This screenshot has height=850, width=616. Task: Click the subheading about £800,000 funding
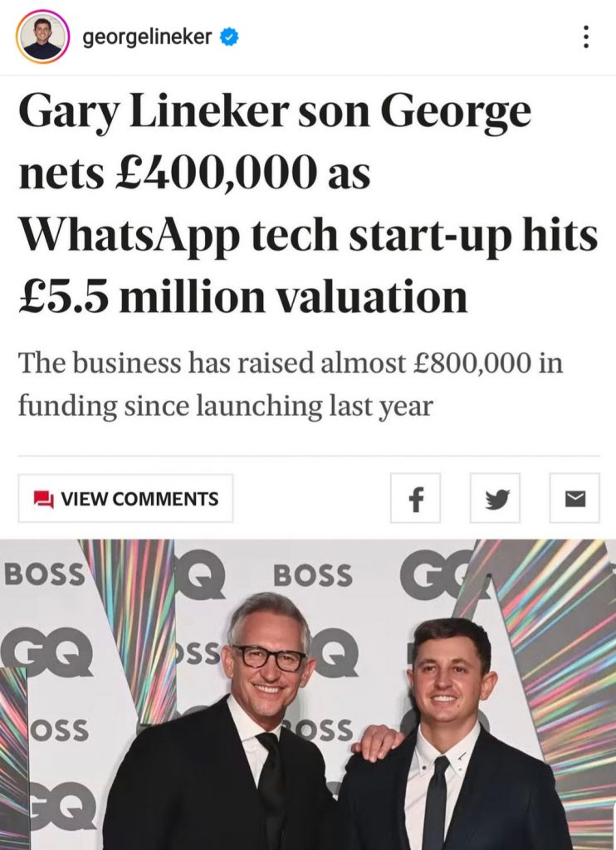[x=290, y=384]
